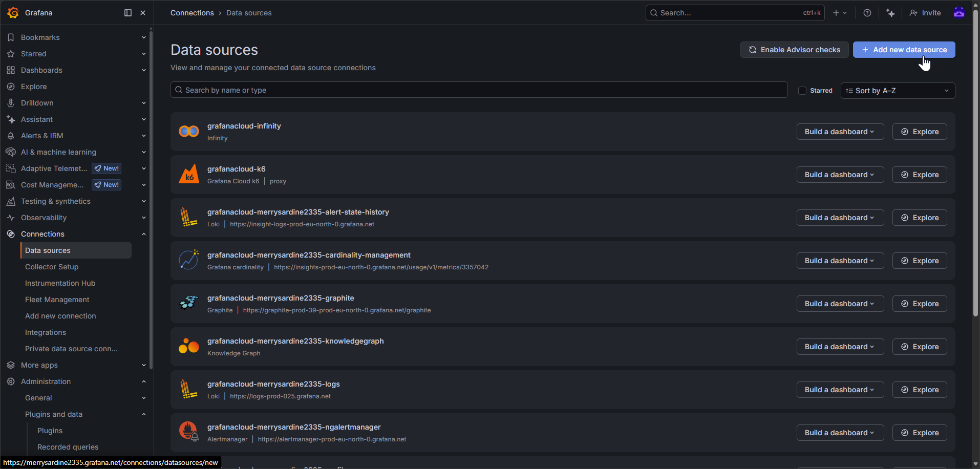Open Build a dashboard dropdown for grafanacloud-infinity
This screenshot has height=469, width=980.
point(840,132)
